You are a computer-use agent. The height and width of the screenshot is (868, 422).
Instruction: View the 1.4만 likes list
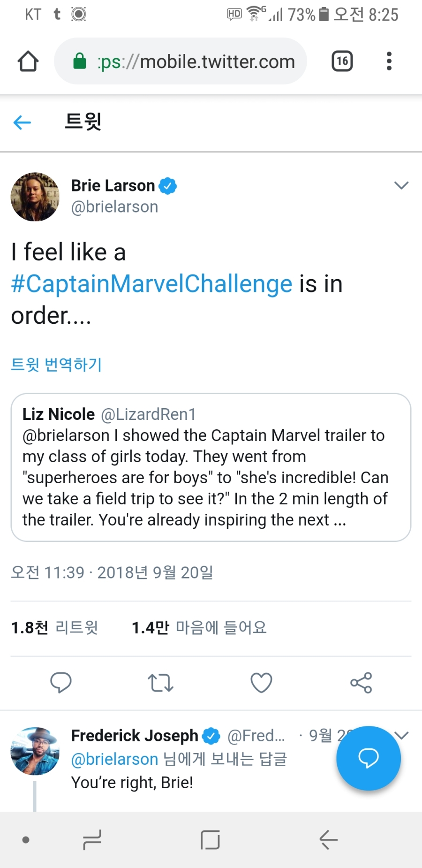(x=199, y=627)
